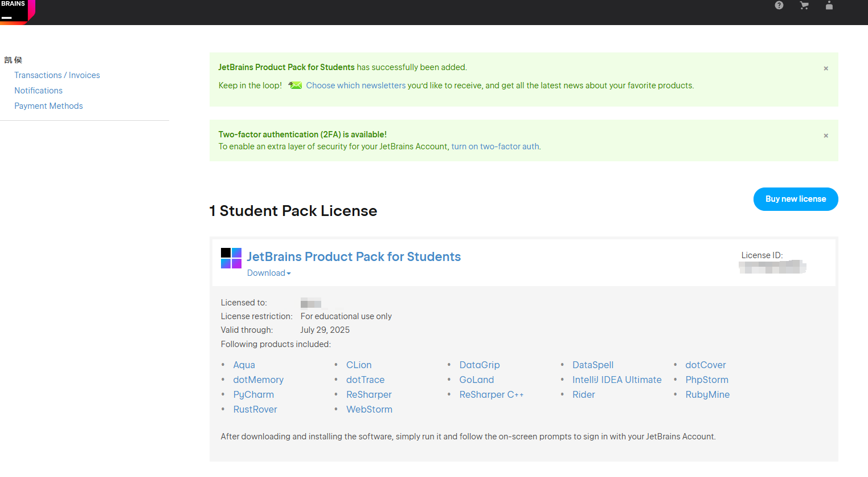Open the dotTrace product link
Viewport: 868px width, 477px height.
pyautogui.click(x=365, y=380)
